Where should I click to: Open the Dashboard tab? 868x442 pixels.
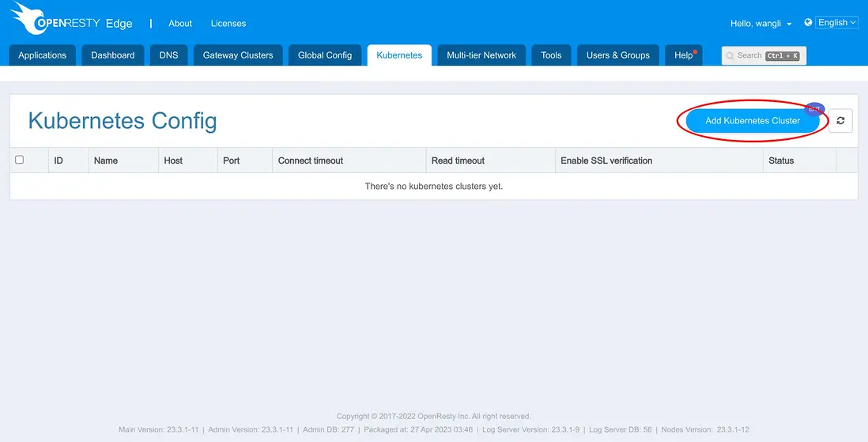[113, 55]
